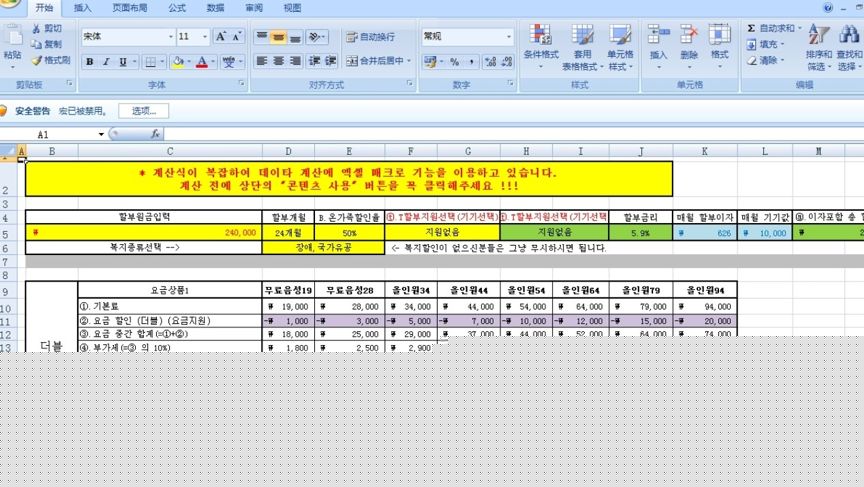Open the 公式 (Formulas) ribbon tab

click(x=177, y=8)
